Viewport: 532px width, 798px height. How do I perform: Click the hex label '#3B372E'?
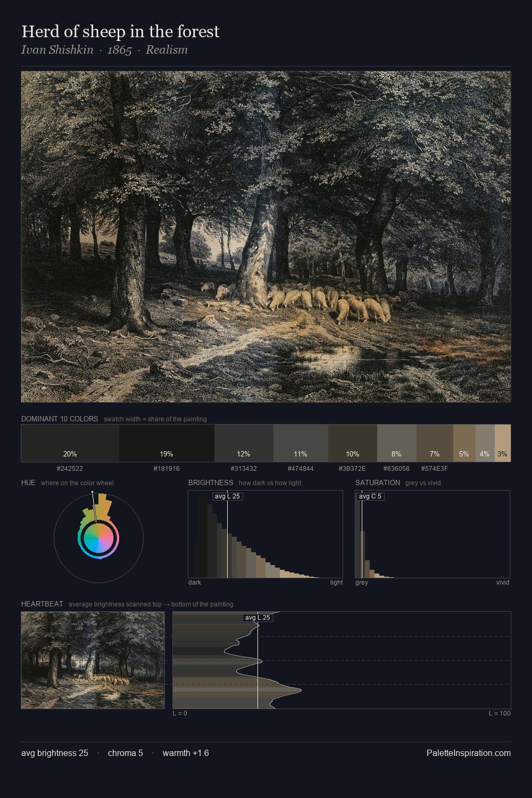tap(352, 469)
